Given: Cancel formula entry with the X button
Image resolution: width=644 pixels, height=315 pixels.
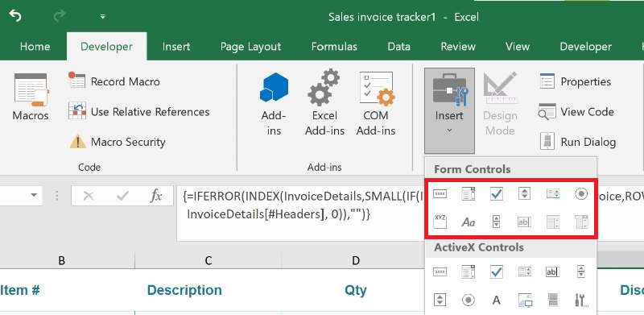Looking at the screenshot, I should tap(89, 196).
